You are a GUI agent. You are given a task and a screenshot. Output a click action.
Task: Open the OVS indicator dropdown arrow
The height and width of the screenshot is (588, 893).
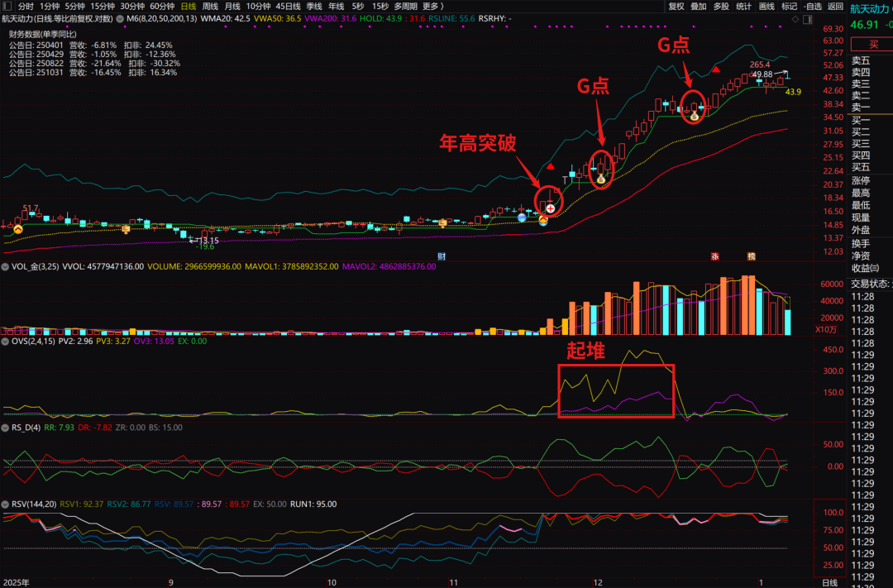5,342
